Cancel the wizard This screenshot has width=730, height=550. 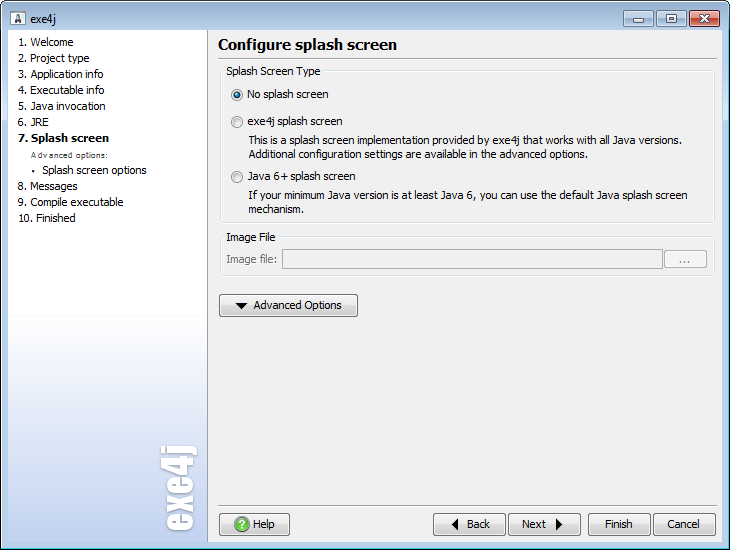(684, 524)
